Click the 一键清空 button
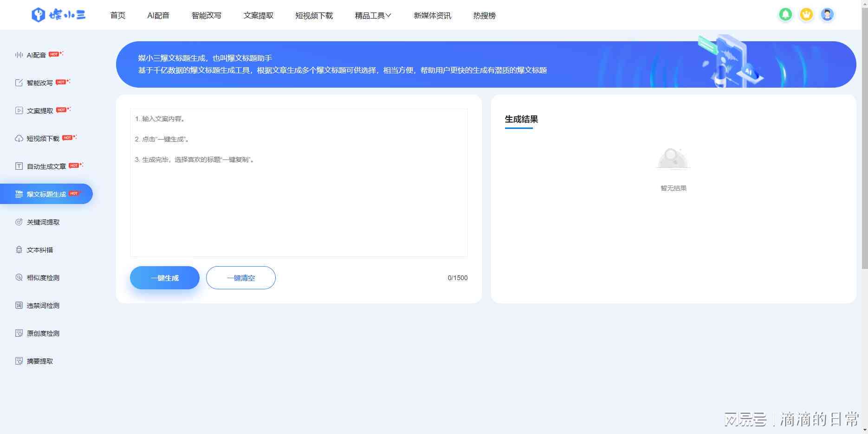This screenshot has width=868, height=434. (241, 278)
